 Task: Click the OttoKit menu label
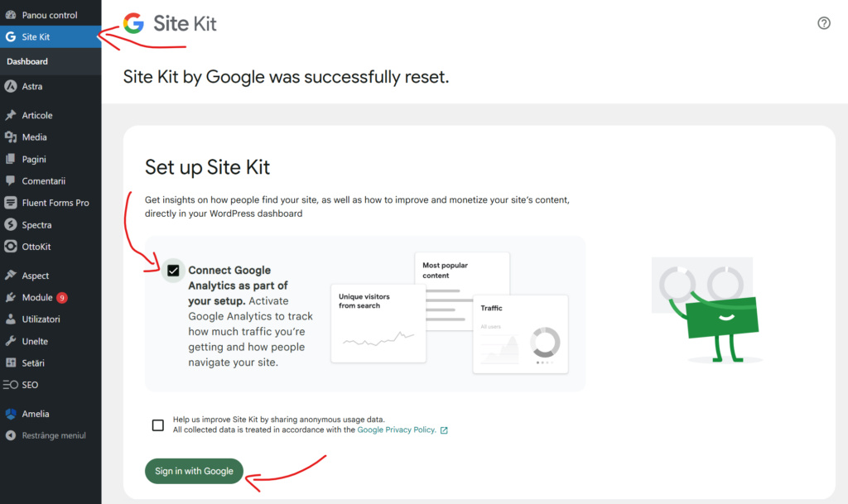(x=36, y=247)
